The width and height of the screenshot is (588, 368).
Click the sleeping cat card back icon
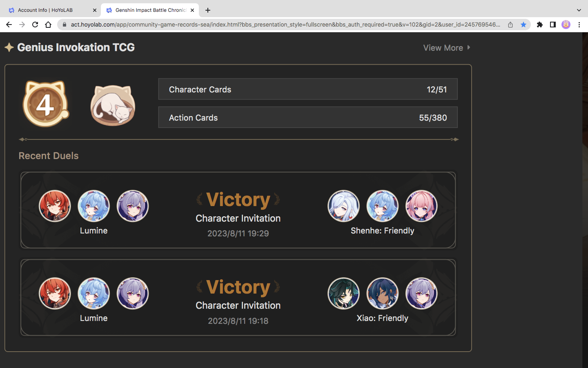[x=113, y=105]
